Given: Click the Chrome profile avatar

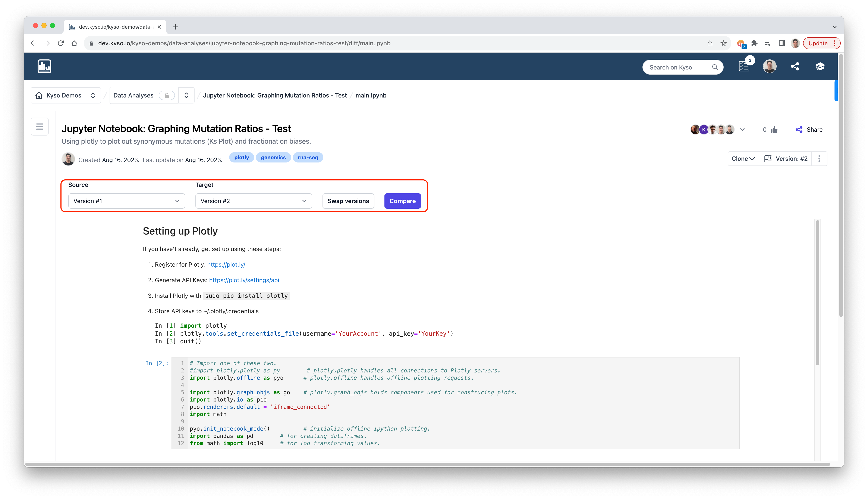Looking at the screenshot, I should pyautogui.click(x=795, y=43).
